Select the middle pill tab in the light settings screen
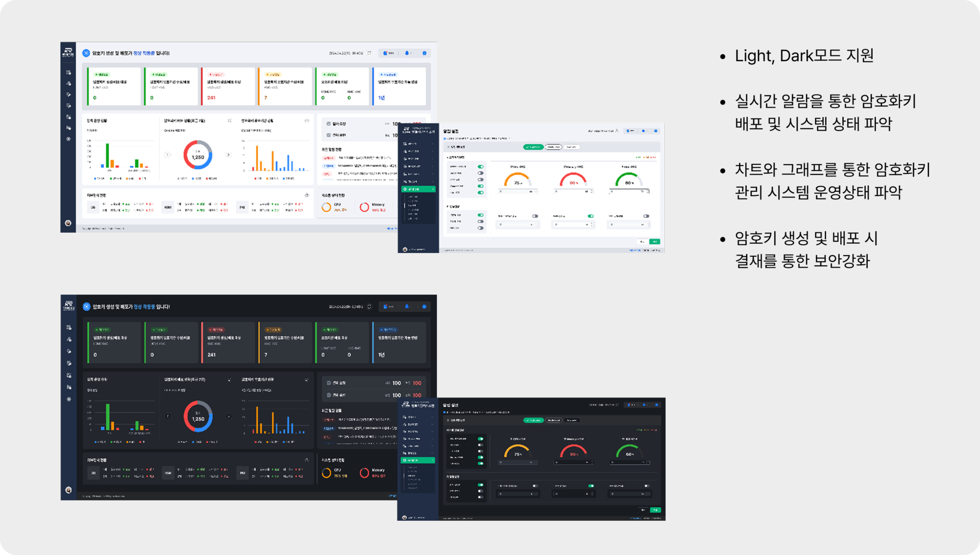Screen dimensions: 980x555 553,147
